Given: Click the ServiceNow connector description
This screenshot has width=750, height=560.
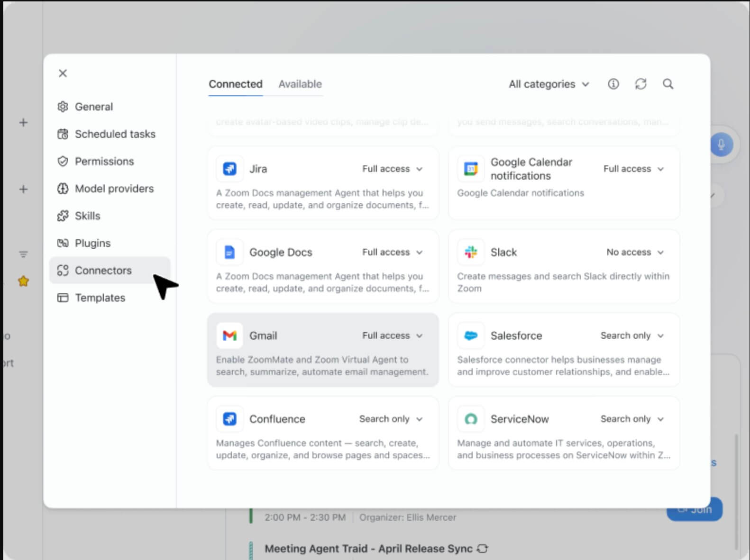Looking at the screenshot, I should pos(564,449).
